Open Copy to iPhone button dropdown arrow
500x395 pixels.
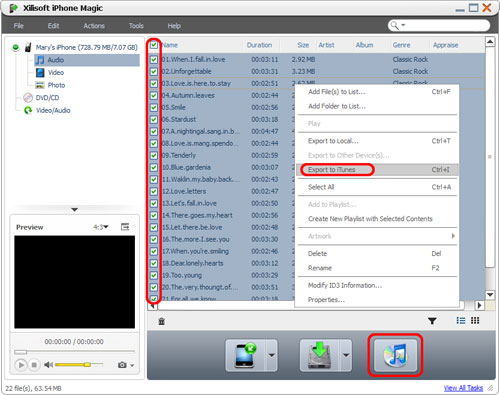(x=272, y=355)
